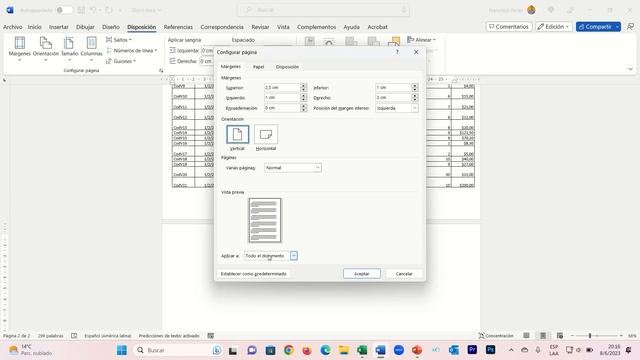Click the Inferior margin input field
640x360 pixels.
(x=393, y=87)
